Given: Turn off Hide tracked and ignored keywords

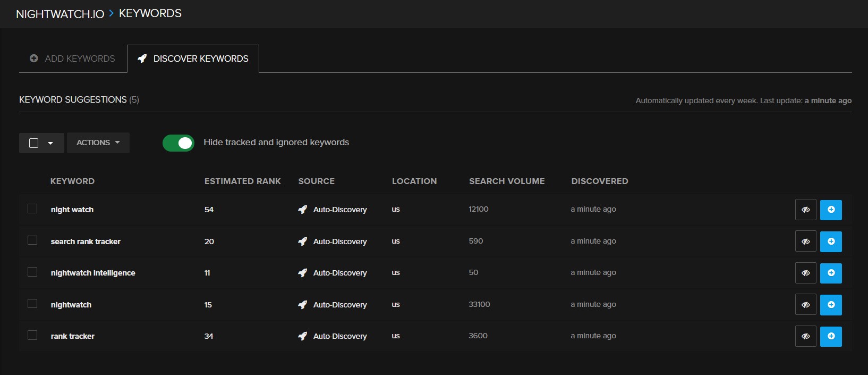Looking at the screenshot, I should [x=178, y=143].
